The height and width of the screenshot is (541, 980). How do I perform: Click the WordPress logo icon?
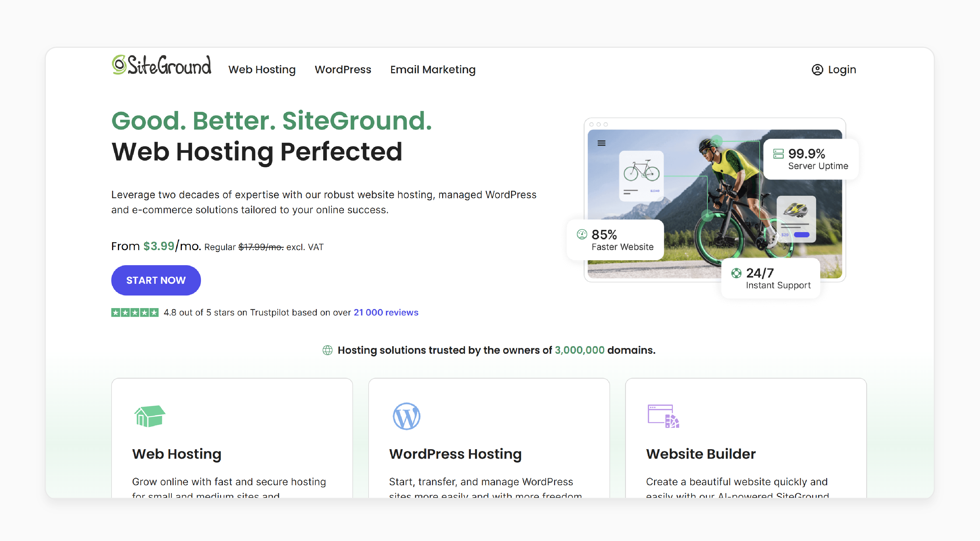tap(406, 416)
